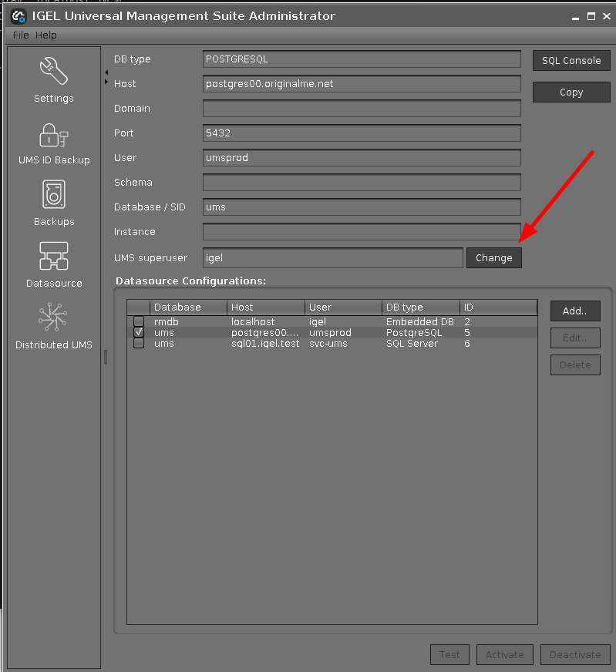Open the SQL Console
The height and width of the screenshot is (672, 616).
[x=571, y=61]
